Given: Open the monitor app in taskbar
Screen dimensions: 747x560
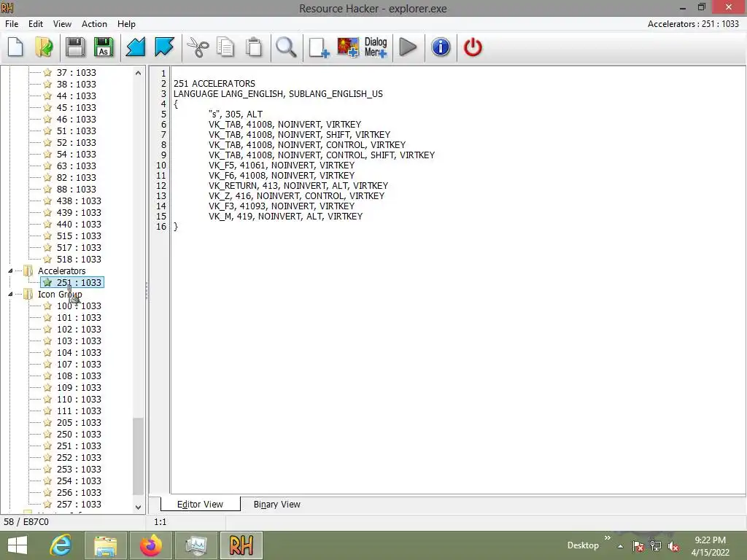Looking at the screenshot, I should tap(196, 545).
